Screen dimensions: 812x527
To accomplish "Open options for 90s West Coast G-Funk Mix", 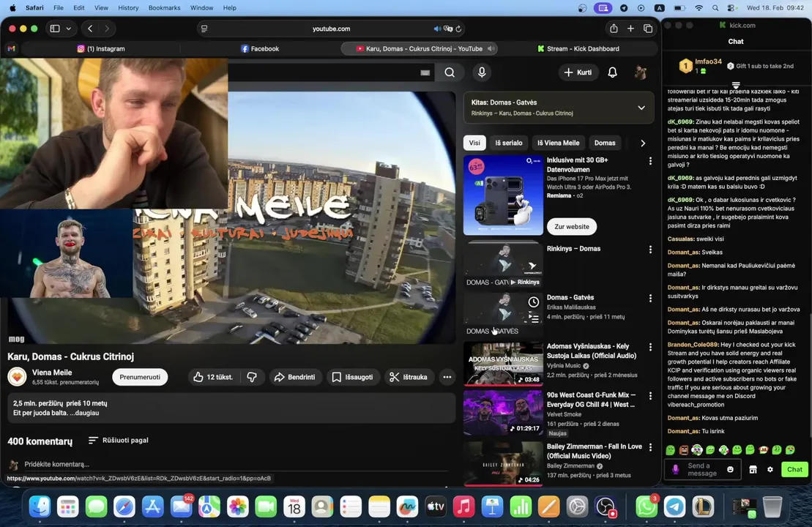I will pos(650,395).
